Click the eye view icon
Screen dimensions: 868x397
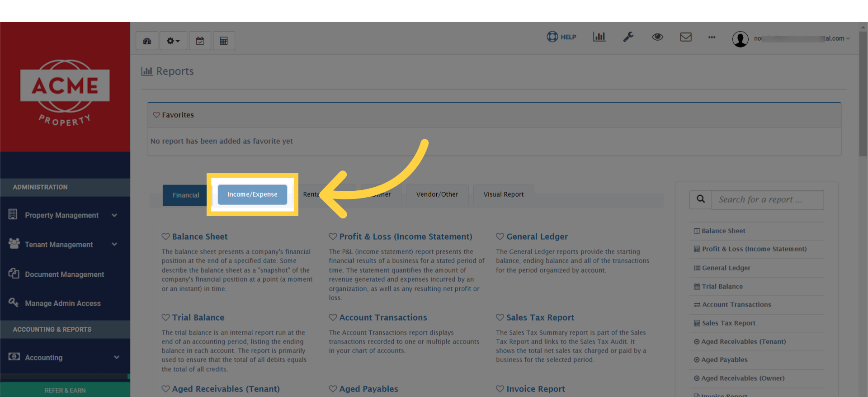(x=657, y=37)
